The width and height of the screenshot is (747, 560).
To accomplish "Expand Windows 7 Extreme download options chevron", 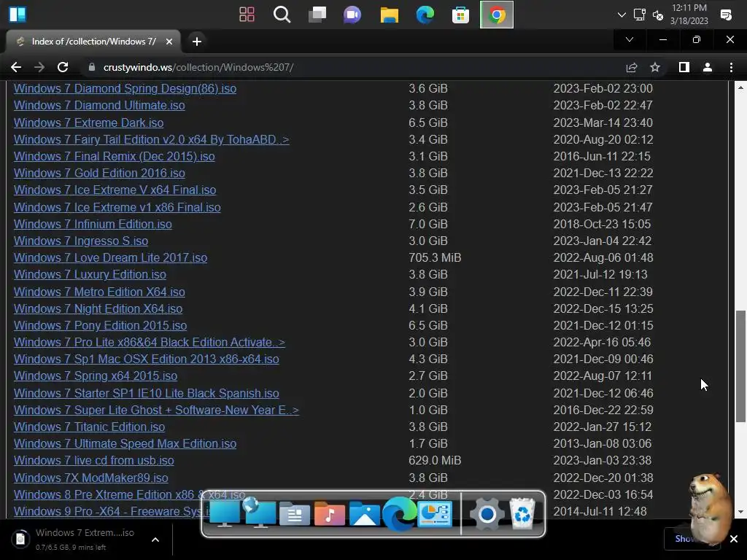I will coord(155,540).
